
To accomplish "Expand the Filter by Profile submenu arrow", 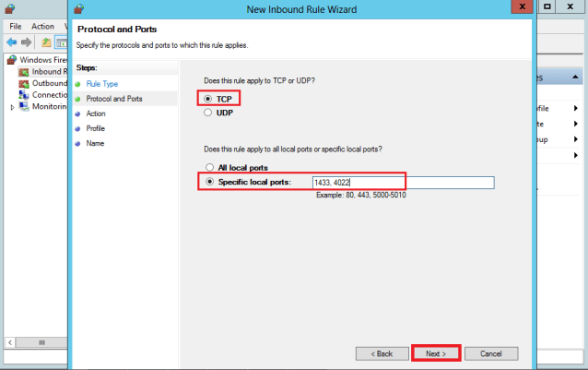I will [x=575, y=109].
